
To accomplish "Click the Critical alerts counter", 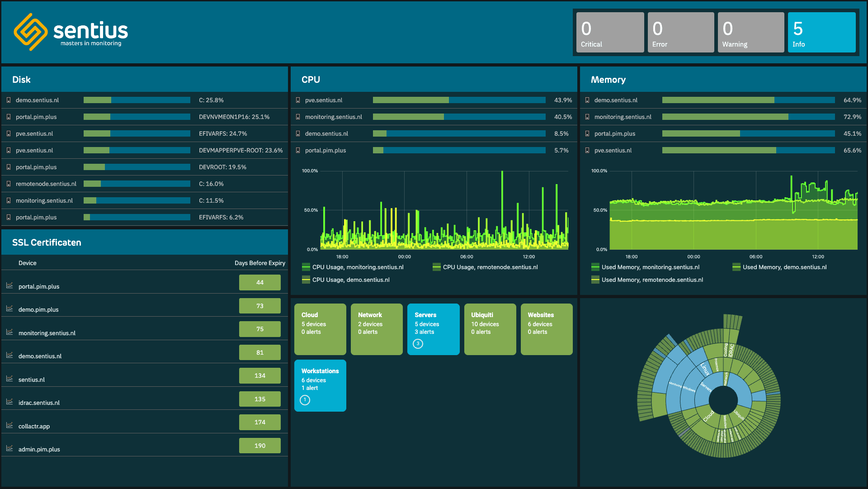I will click(610, 32).
